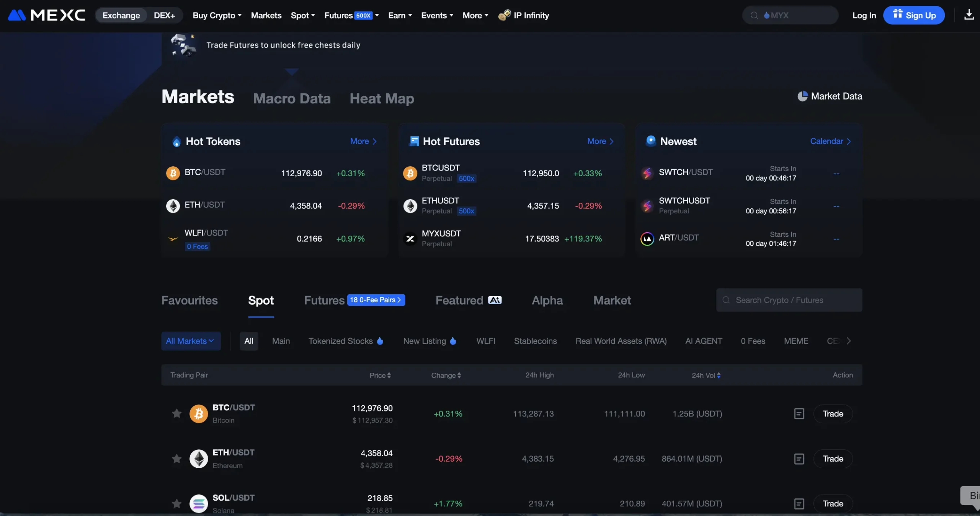Click Trade for the BTC/USDT row

click(833, 414)
